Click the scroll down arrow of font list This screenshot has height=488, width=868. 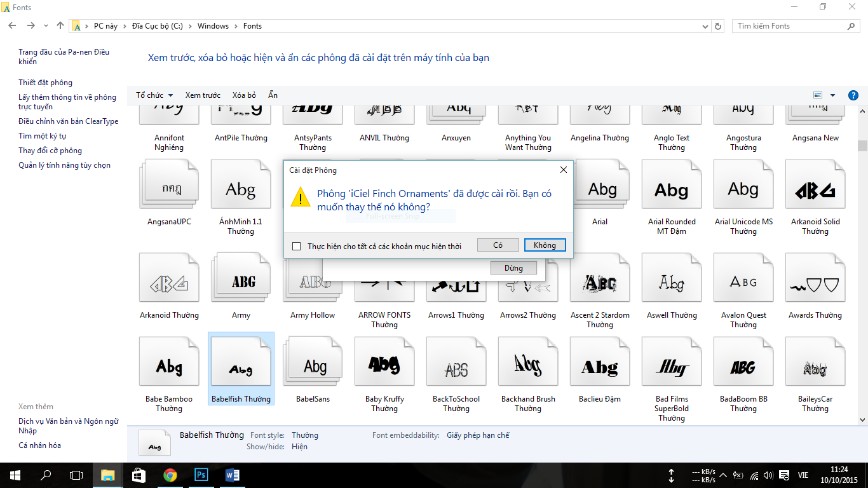[x=862, y=419]
